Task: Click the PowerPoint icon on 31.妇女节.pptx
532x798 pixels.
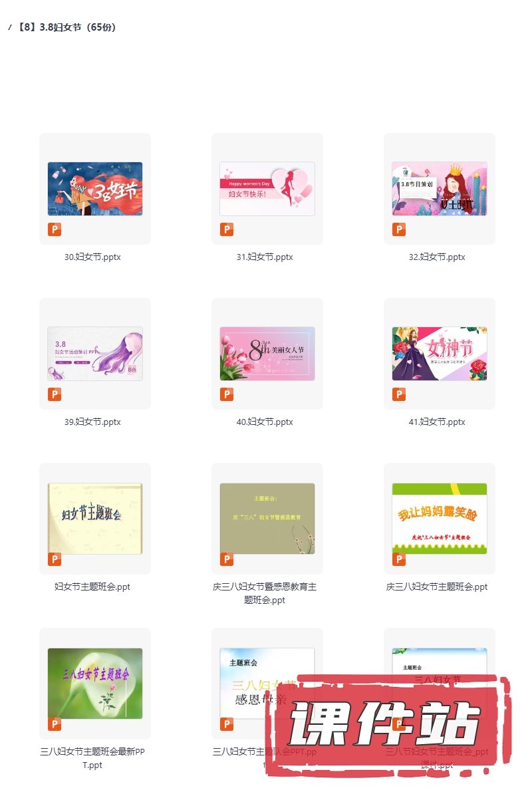Action: pyautogui.click(x=227, y=230)
